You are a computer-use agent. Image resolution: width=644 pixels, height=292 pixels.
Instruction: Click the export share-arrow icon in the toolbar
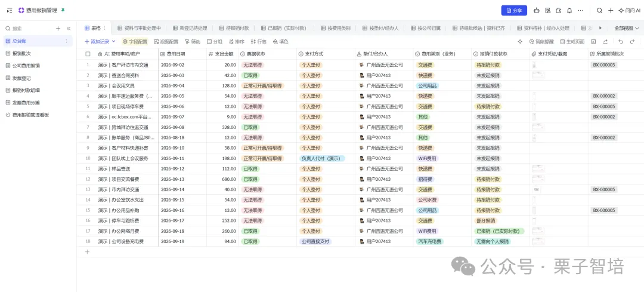[x=605, y=42]
